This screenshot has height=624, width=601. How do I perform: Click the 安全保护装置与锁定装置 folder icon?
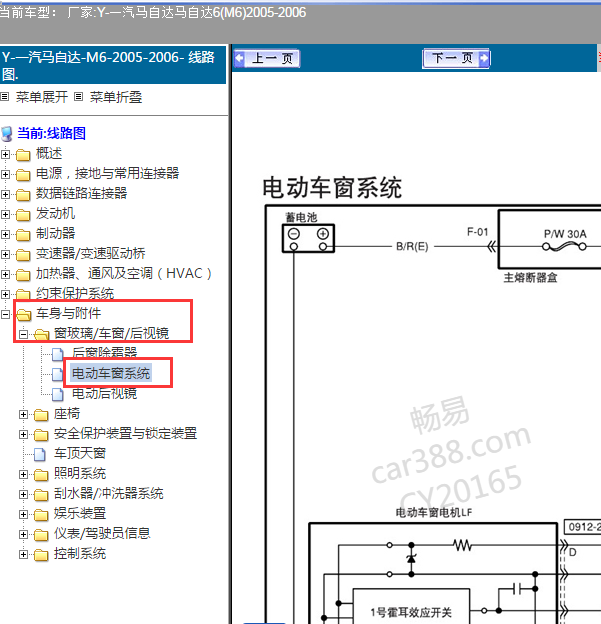pyautogui.click(x=41, y=435)
